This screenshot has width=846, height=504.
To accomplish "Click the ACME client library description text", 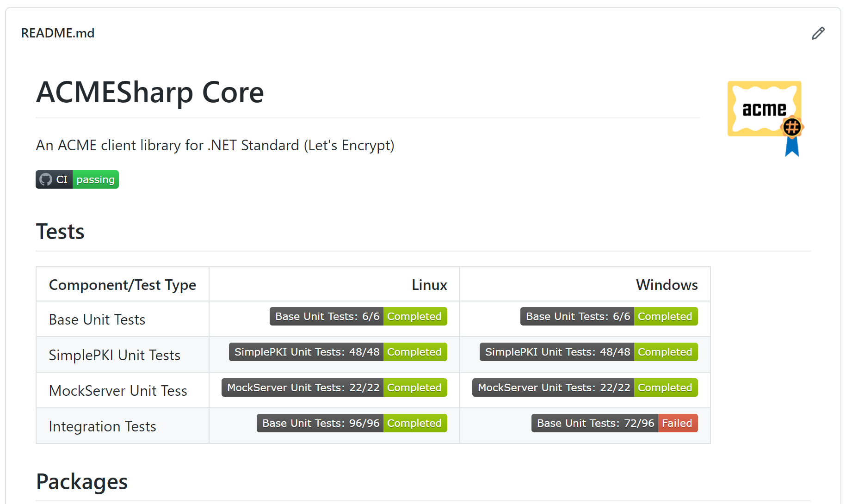I will [x=215, y=146].
